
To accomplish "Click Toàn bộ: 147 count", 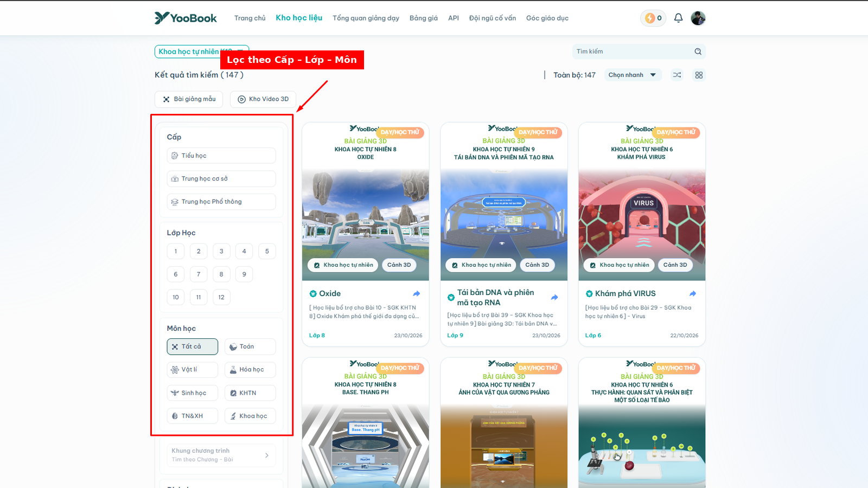I will [x=575, y=75].
